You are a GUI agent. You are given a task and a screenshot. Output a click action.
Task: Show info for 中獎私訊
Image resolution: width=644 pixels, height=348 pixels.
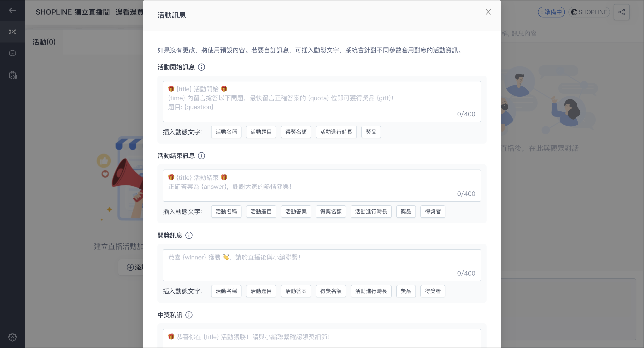coord(189,315)
